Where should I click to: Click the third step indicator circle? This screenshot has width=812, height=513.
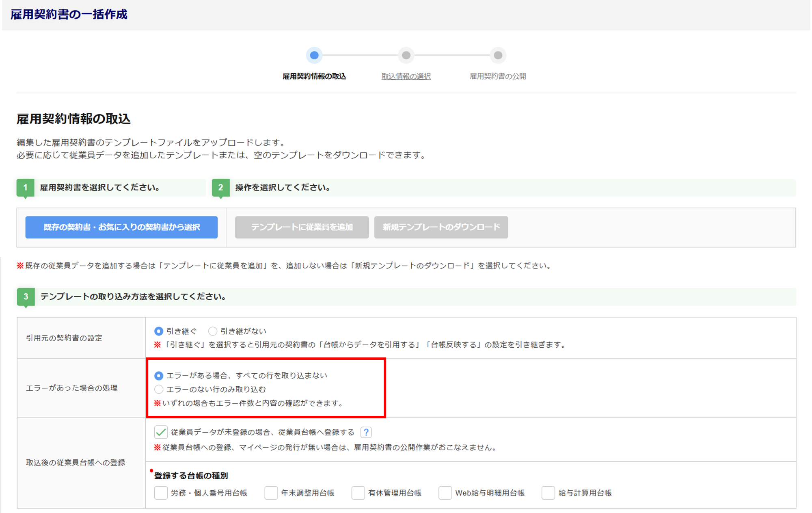coord(498,55)
